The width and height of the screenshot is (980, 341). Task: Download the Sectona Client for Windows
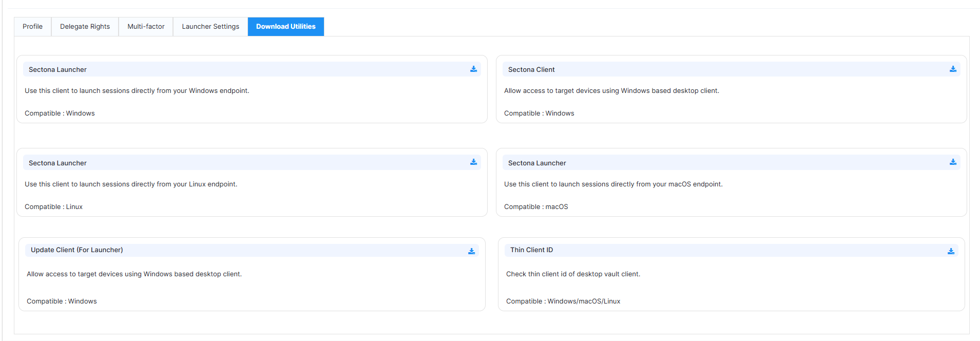953,69
